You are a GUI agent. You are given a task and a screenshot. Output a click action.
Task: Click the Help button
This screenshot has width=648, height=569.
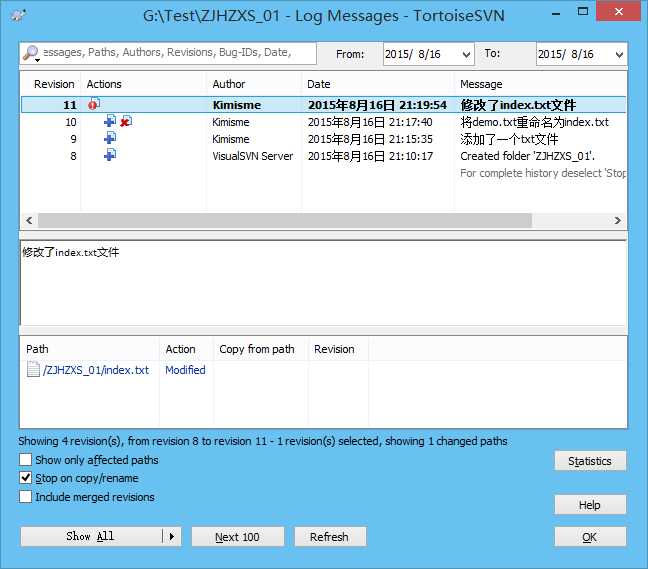click(x=590, y=505)
